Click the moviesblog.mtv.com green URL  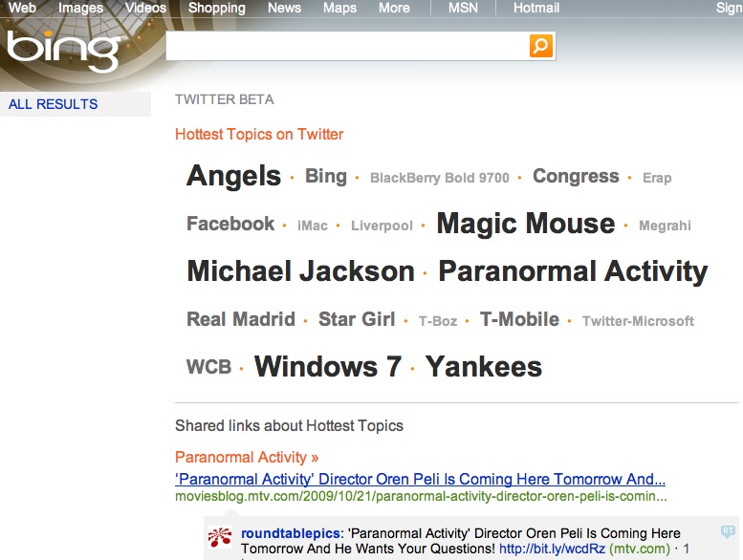[421, 497]
